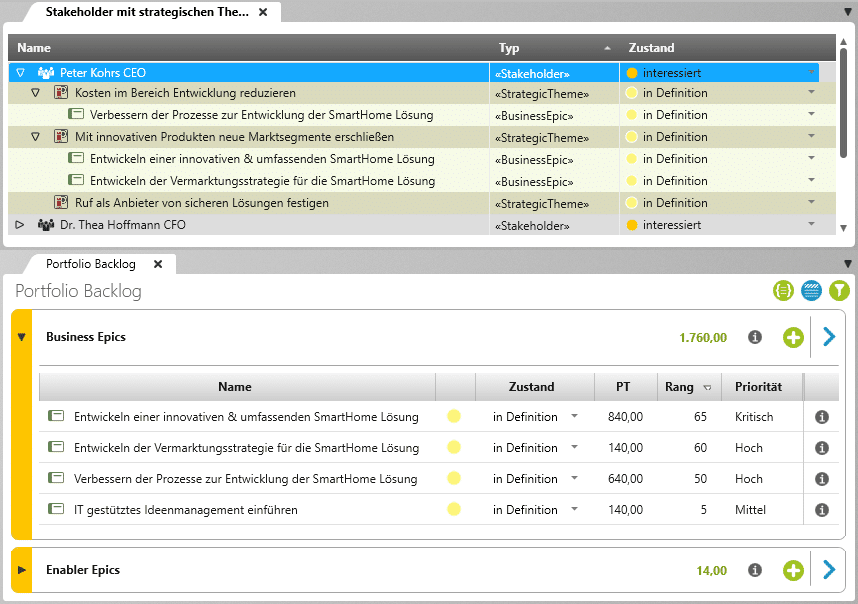
Task: Open Zustand dropdown for Peter Kohrs CEO
Action: [811, 73]
